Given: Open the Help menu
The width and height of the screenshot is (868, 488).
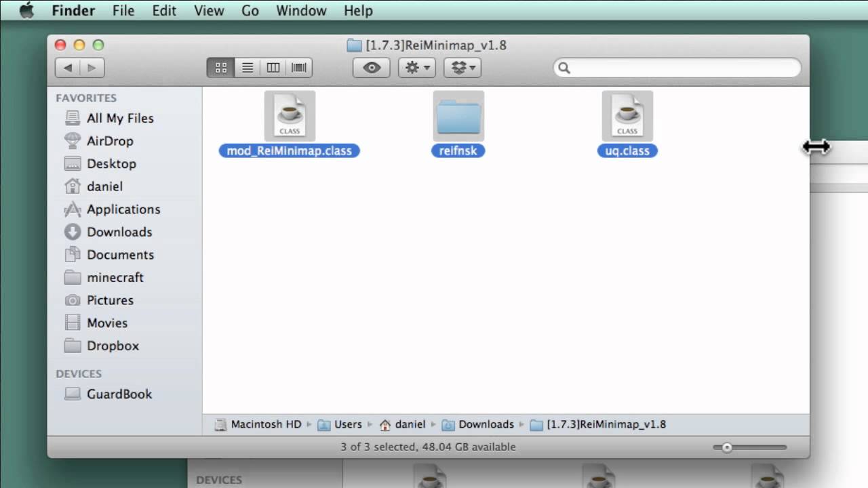Looking at the screenshot, I should pos(358,11).
